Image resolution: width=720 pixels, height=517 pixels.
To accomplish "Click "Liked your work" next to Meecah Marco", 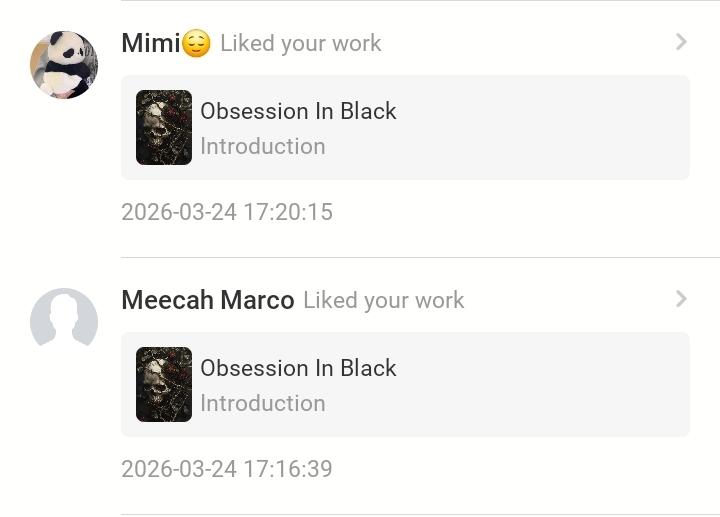I will [x=383, y=300].
